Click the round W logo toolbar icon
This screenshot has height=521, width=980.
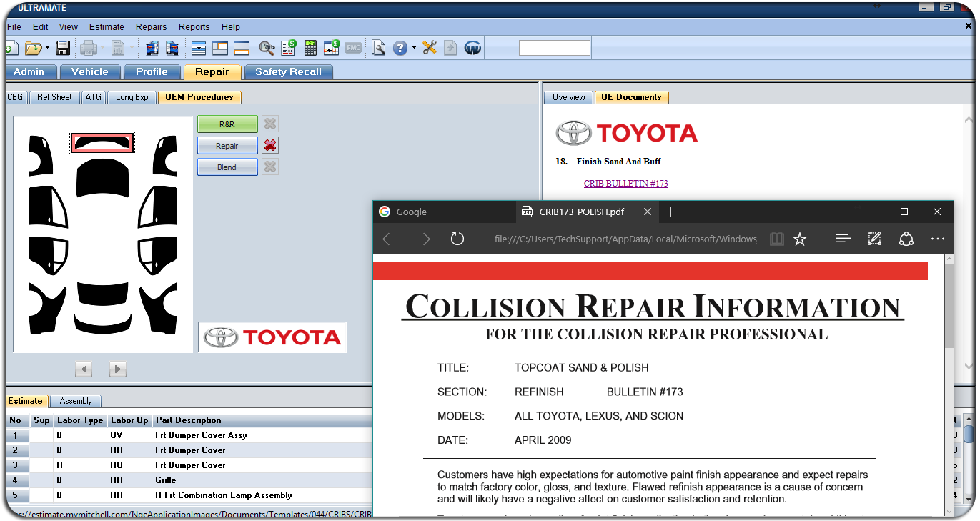pyautogui.click(x=472, y=49)
